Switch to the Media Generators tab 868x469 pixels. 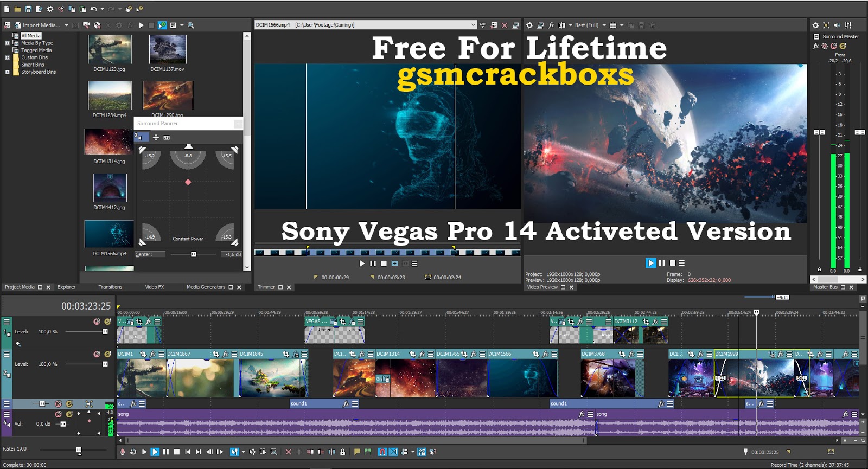pos(206,287)
